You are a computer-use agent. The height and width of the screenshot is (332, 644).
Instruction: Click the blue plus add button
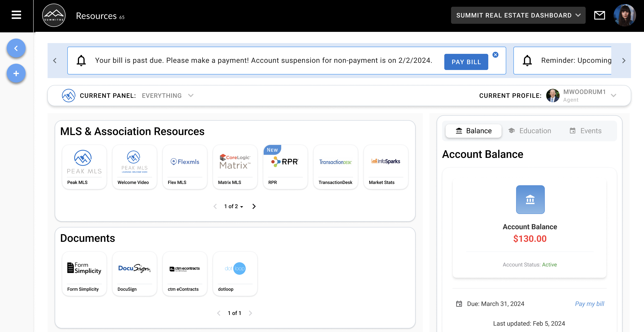point(16,74)
